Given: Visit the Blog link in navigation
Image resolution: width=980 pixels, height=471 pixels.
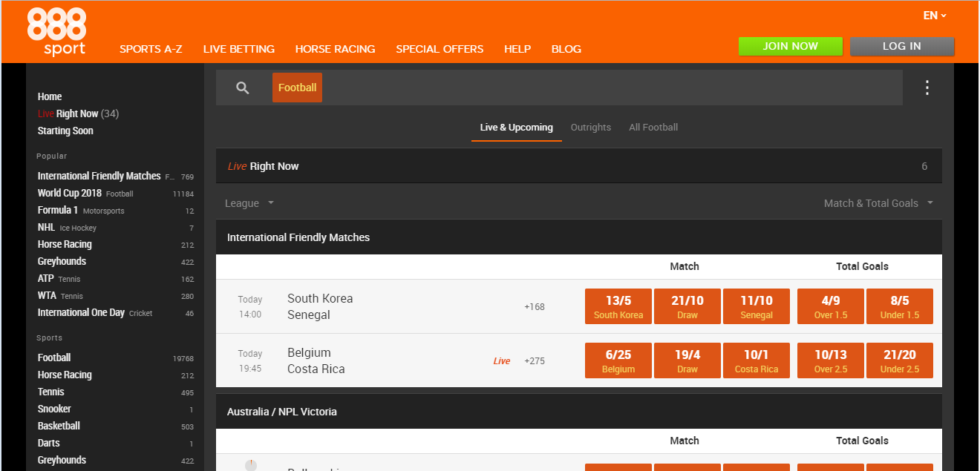Looking at the screenshot, I should click(566, 49).
